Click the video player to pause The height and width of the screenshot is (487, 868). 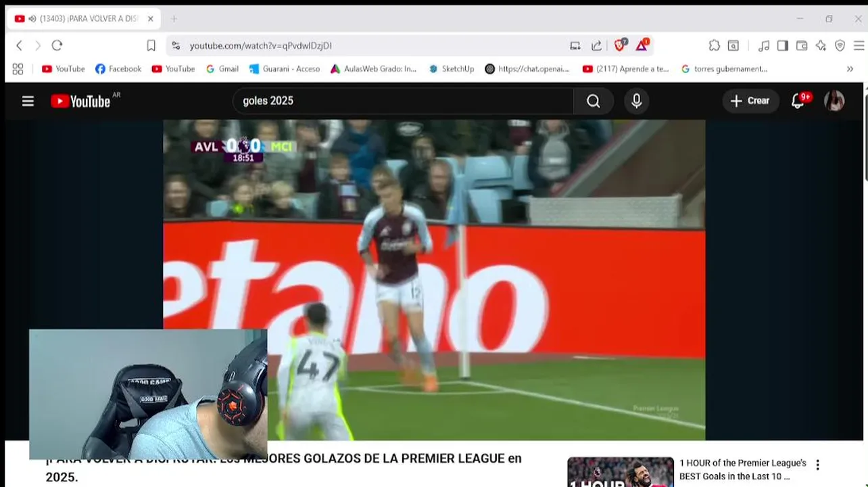(x=434, y=280)
